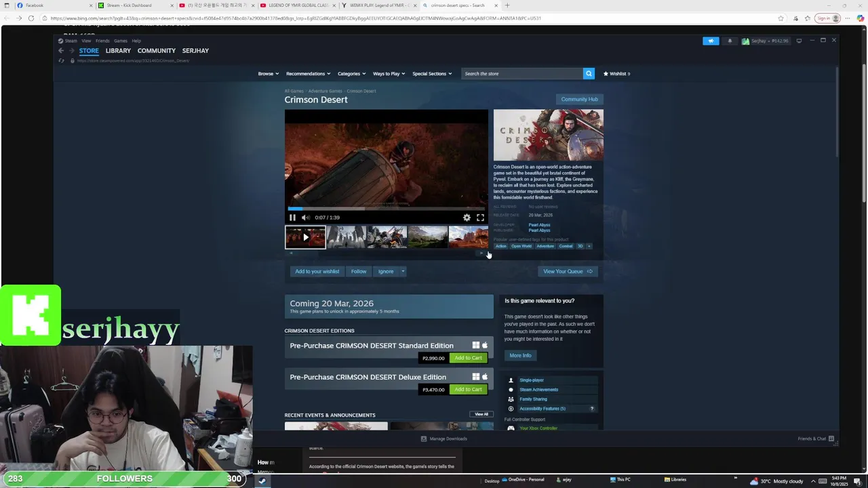This screenshot has width=868, height=488.
Task: Open trailer video settings gear
Action: pos(467,218)
